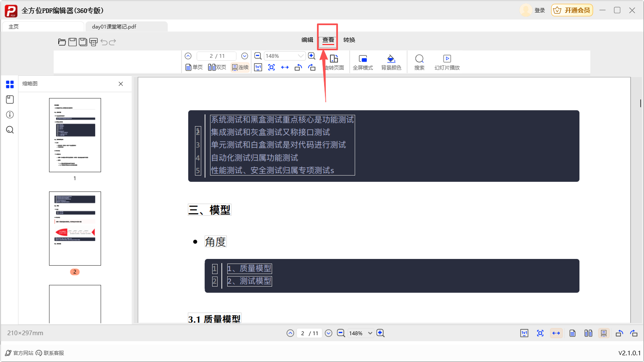Switch to 单页 single page mode
Screen dimensions: 644x362
[x=194, y=67]
